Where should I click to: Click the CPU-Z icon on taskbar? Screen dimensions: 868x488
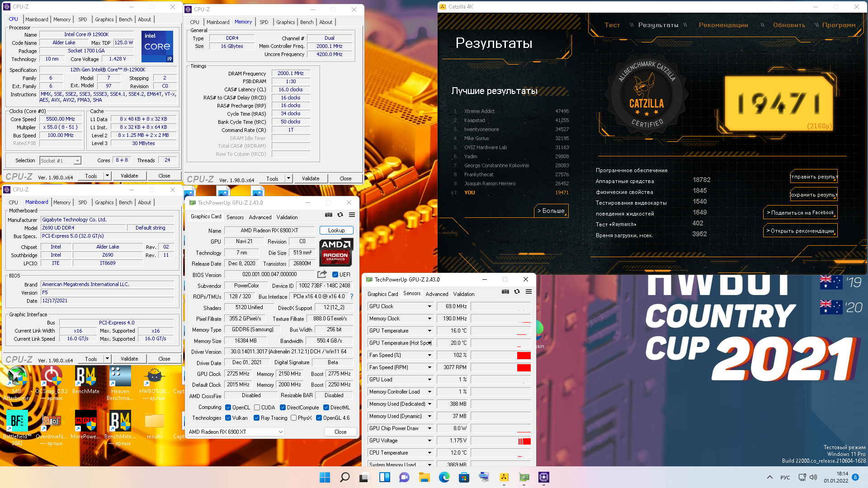pyautogui.click(x=544, y=477)
